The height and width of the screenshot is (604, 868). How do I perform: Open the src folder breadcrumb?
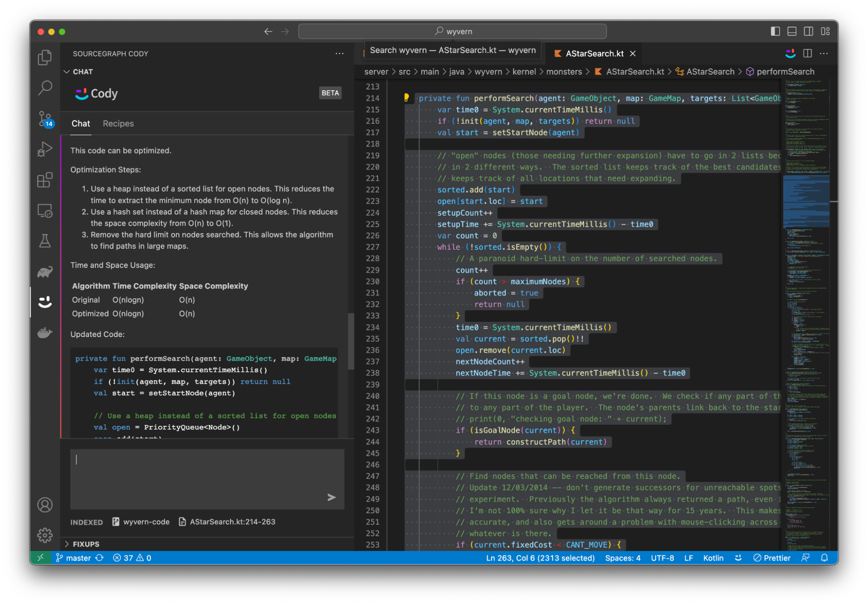click(x=404, y=72)
